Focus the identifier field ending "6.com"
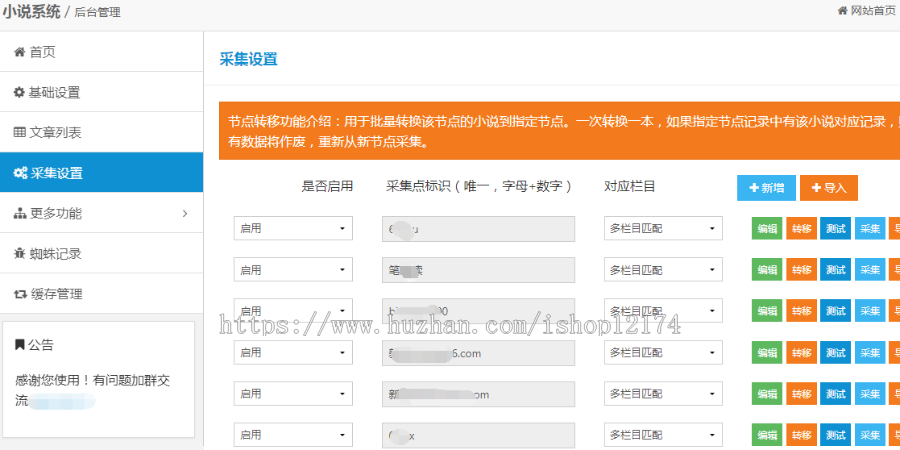The width and height of the screenshot is (900, 450). point(479,352)
